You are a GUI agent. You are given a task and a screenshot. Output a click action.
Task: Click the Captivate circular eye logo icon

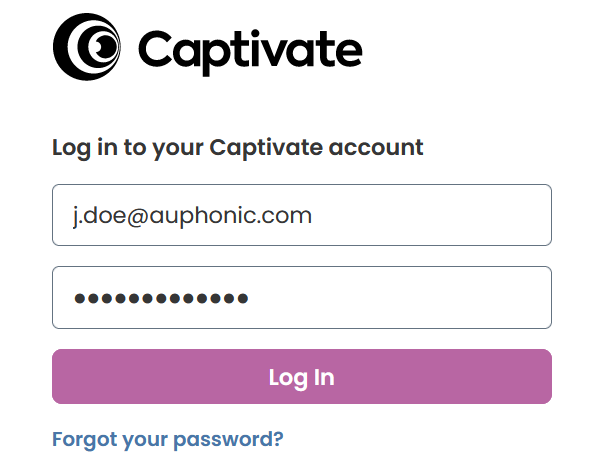87,47
